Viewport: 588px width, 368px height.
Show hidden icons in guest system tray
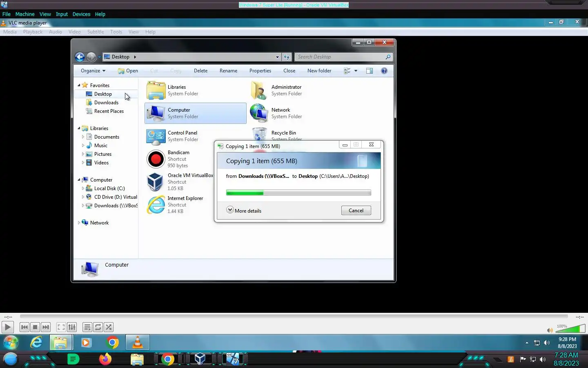pos(527,343)
